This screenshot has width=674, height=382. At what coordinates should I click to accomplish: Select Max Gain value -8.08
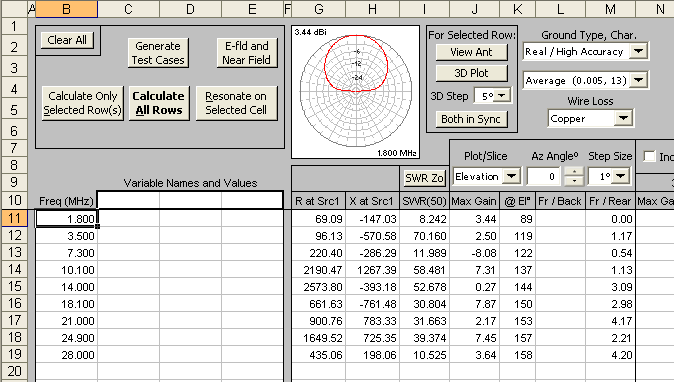475,253
